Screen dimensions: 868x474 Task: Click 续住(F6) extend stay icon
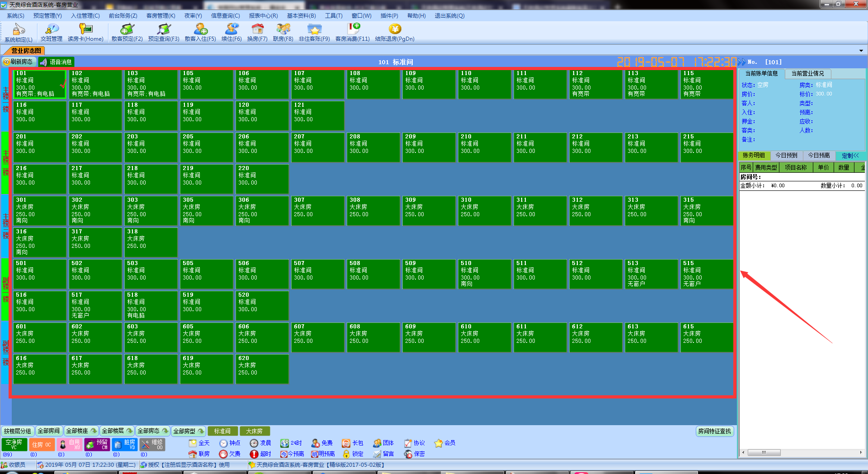[231, 30]
